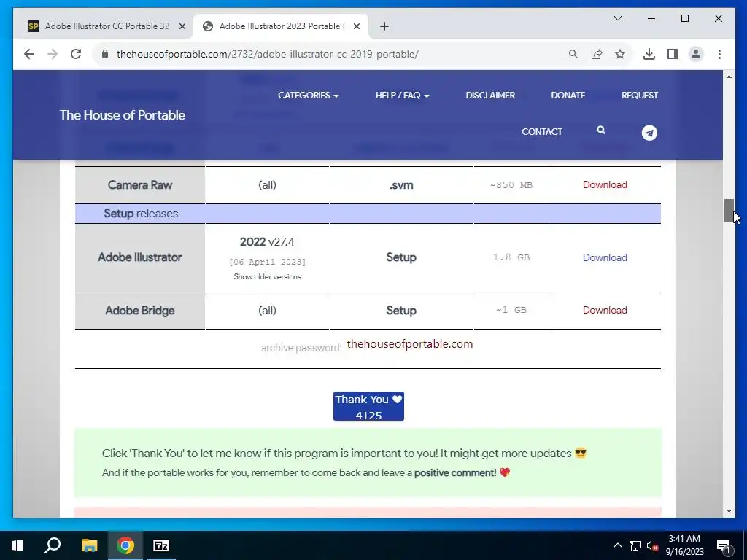This screenshot has height=560, width=747.
Task: Open the Windows Start menu
Action: point(18,545)
